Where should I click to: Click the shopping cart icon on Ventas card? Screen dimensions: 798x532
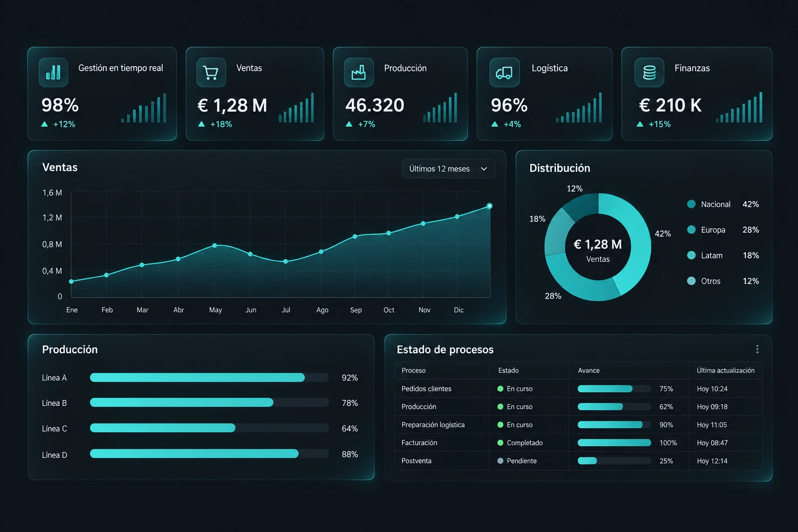[211, 72]
